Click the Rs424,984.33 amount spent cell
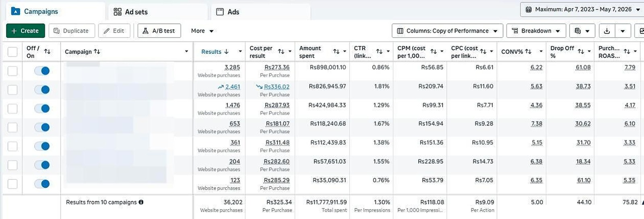The height and width of the screenshot is (219, 644). point(327,105)
